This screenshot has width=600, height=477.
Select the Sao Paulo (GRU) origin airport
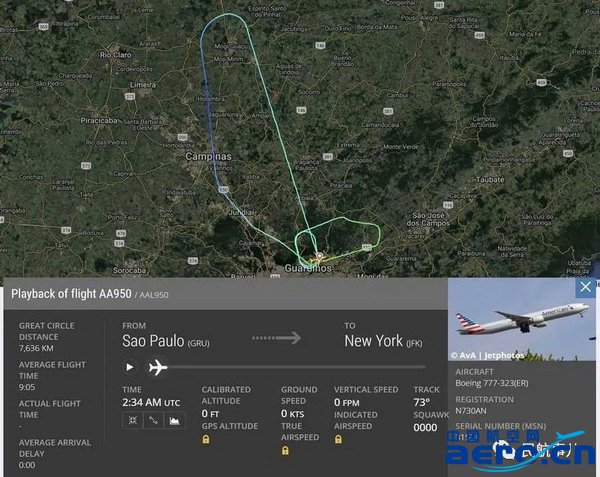point(166,340)
